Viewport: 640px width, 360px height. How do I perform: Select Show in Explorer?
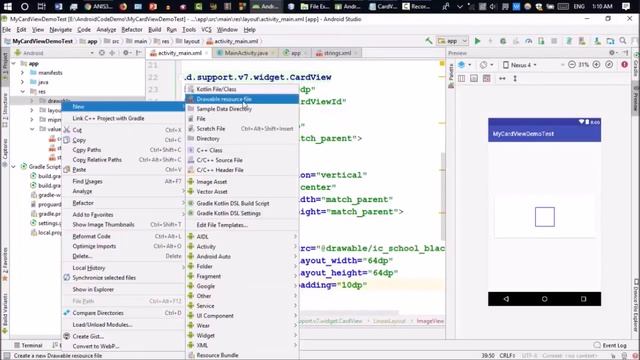(x=123, y=289)
